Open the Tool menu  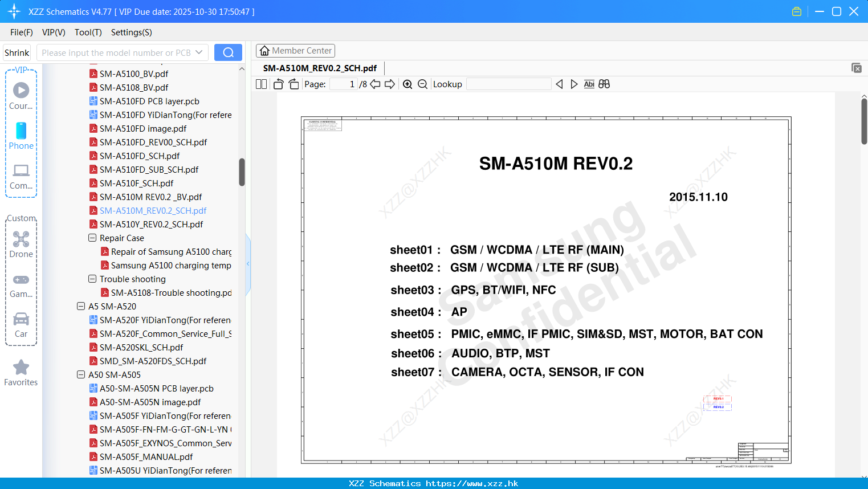point(87,32)
